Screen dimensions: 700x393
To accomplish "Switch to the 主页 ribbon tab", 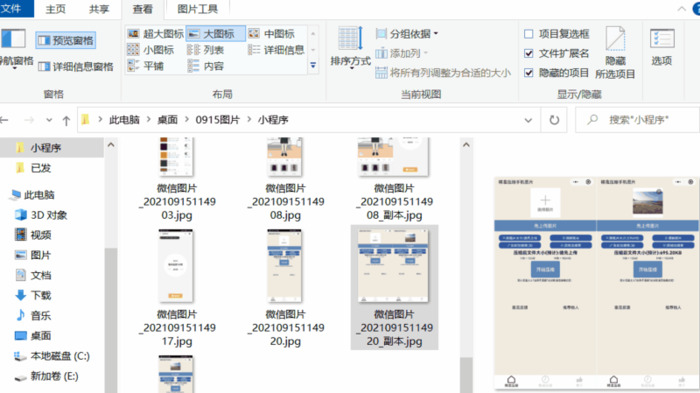I will (56, 9).
